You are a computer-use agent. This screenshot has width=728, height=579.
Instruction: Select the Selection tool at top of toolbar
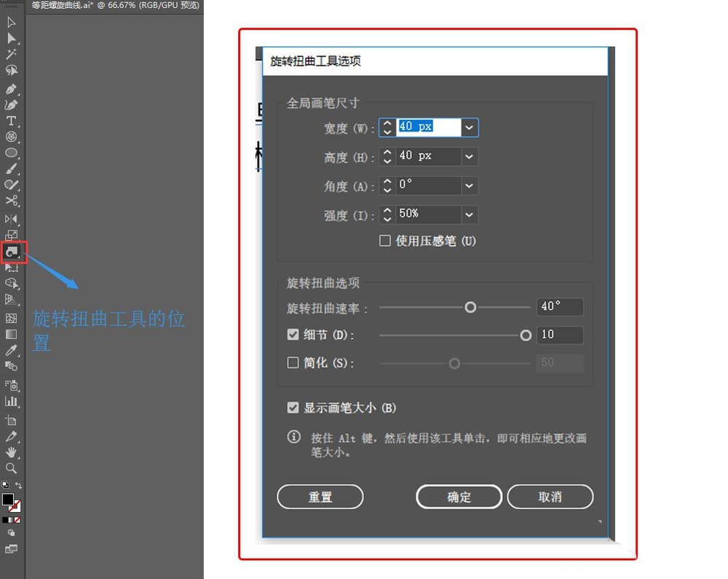click(x=11, y=23)
